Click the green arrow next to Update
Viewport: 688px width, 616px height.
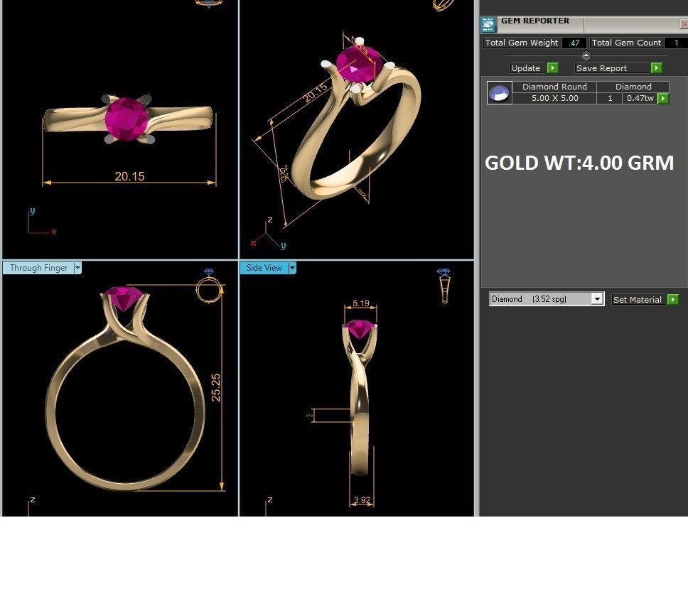(x=553, y=68)
